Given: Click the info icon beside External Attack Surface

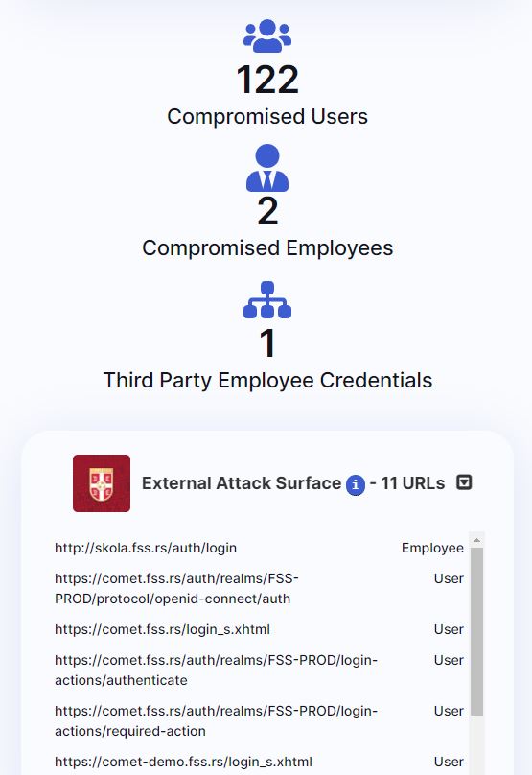Looking at the screenshot, I should pyautogui.click(x=356, y=484).
